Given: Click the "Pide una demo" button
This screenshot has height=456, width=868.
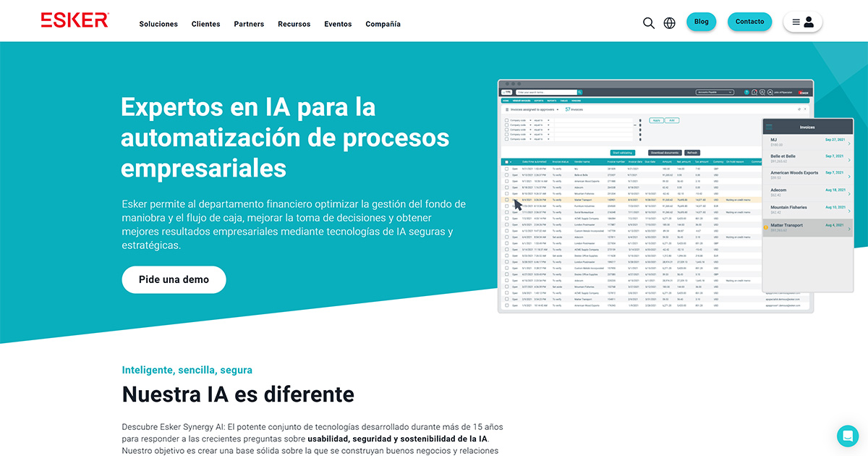Looking at the screenshot, I should click(x=174, y=279).
